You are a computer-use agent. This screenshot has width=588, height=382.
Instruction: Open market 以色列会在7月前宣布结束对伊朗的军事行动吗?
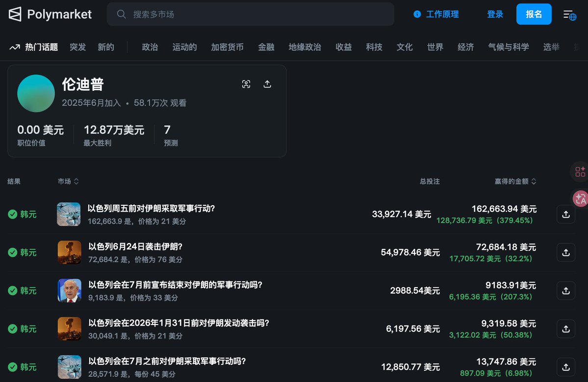pyautogui.click(x=175, y=285)
